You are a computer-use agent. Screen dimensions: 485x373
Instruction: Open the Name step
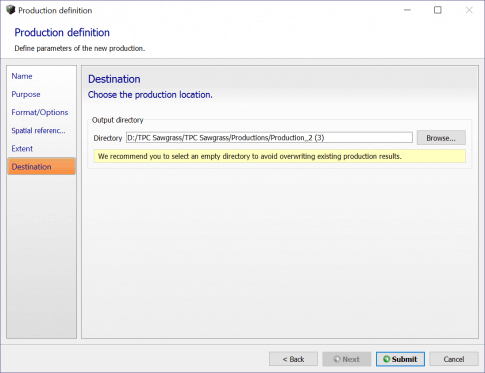[22, 76]
